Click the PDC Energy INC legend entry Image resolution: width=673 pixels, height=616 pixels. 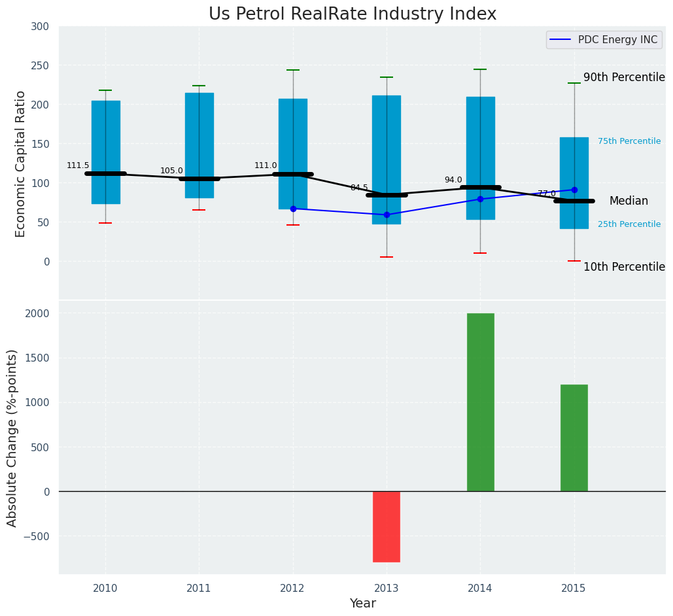[x=604, y=40]
